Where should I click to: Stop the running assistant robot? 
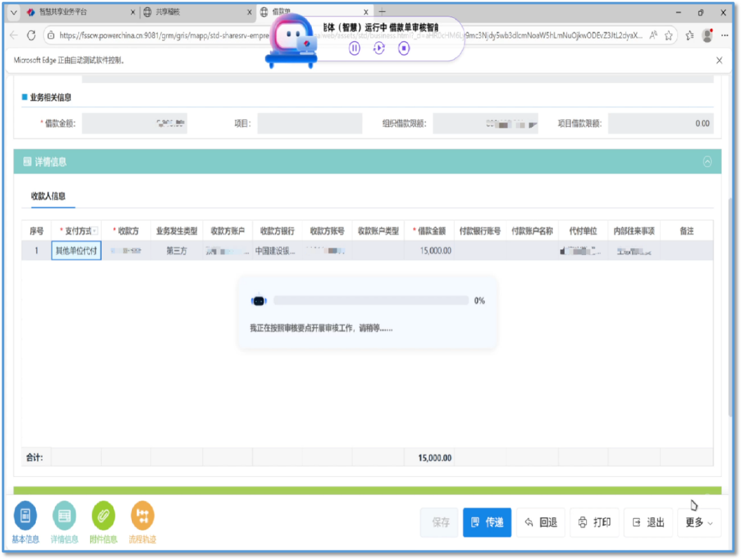(x=404, y=48)
